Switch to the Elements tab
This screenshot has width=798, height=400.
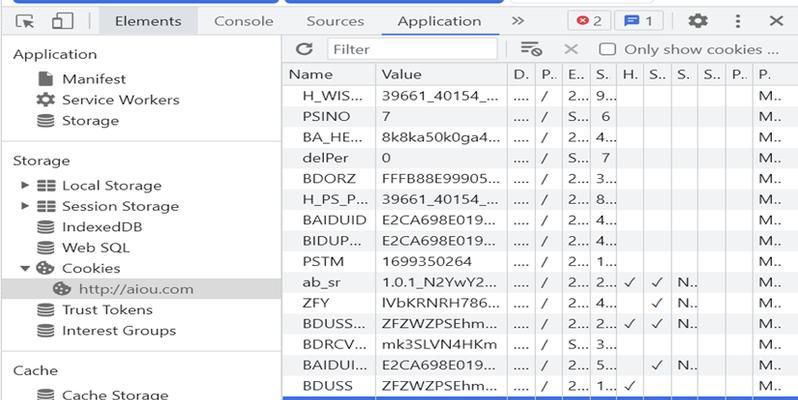[x=148, y=21]
